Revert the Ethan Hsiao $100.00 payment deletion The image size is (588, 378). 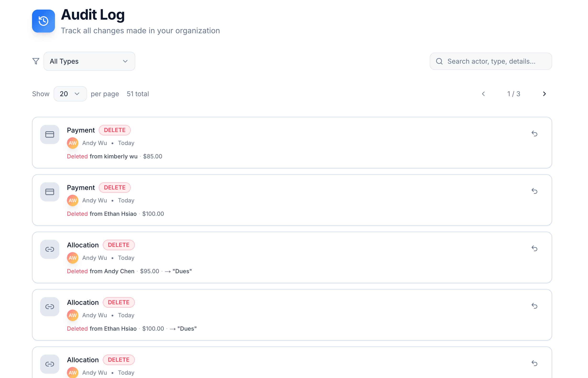(x=535, y=191)
